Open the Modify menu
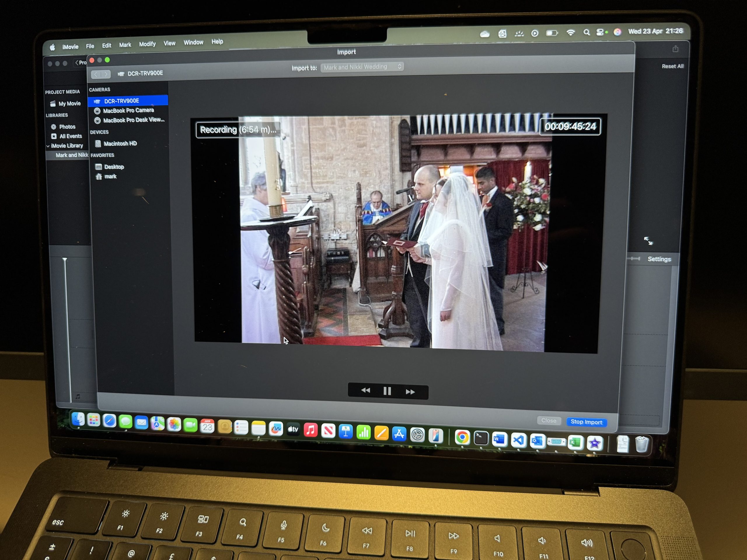The image size is (747, 560). click(147, 43)
